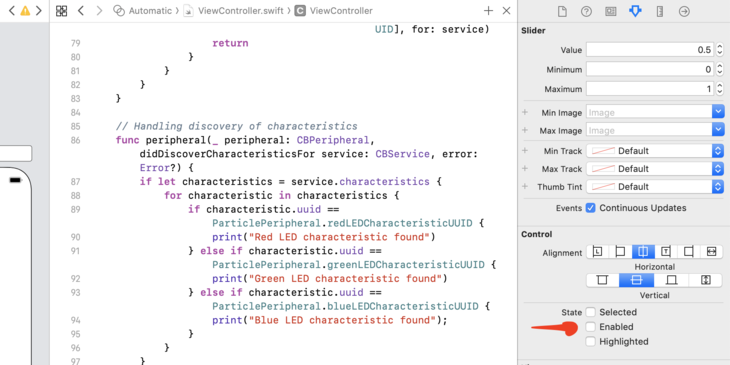Viewport: 730px width, 365px height.
Task: Open the Size inspector
Action: click(660, 12)
